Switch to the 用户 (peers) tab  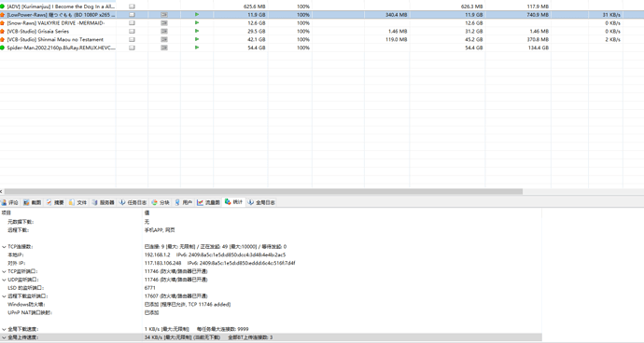point(184,202)
